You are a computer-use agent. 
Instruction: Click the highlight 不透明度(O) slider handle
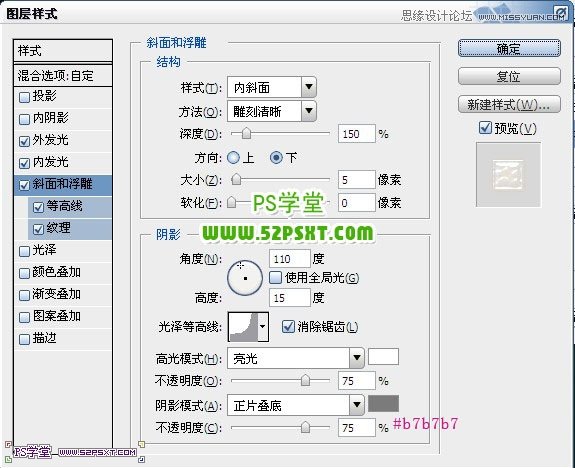[305, 380]
